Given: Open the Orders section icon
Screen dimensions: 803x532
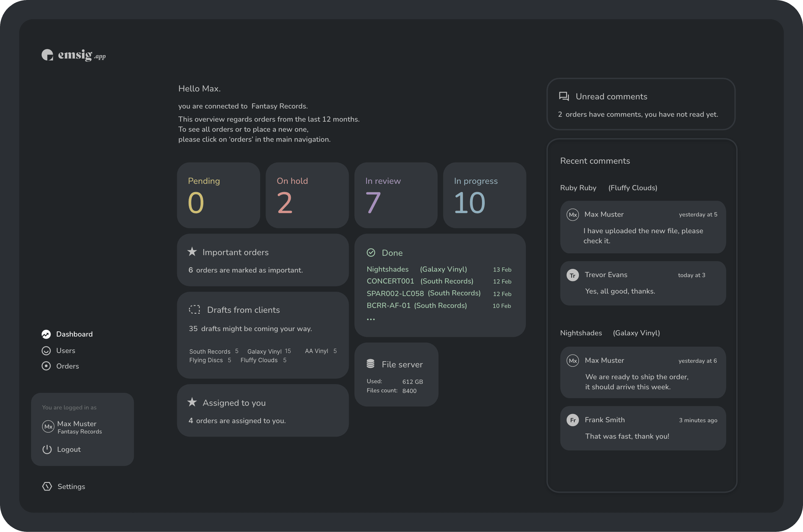Looking at the screenshot, I should 46,366.
